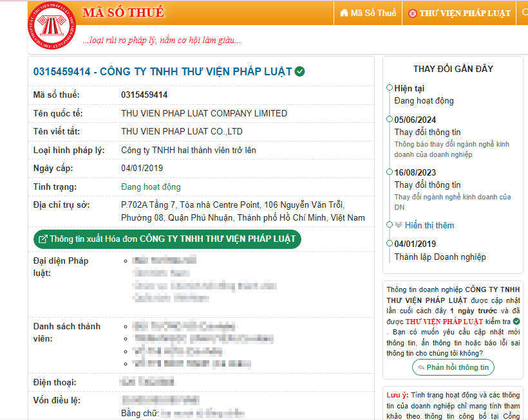Click the reply arrow icon in Phản hồi button
Viewport: 528px width, 420px height.
coord(421,367)
